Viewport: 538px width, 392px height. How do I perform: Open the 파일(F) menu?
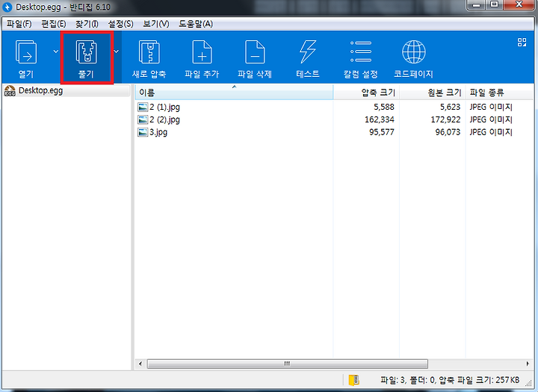(x=19, y=24)
